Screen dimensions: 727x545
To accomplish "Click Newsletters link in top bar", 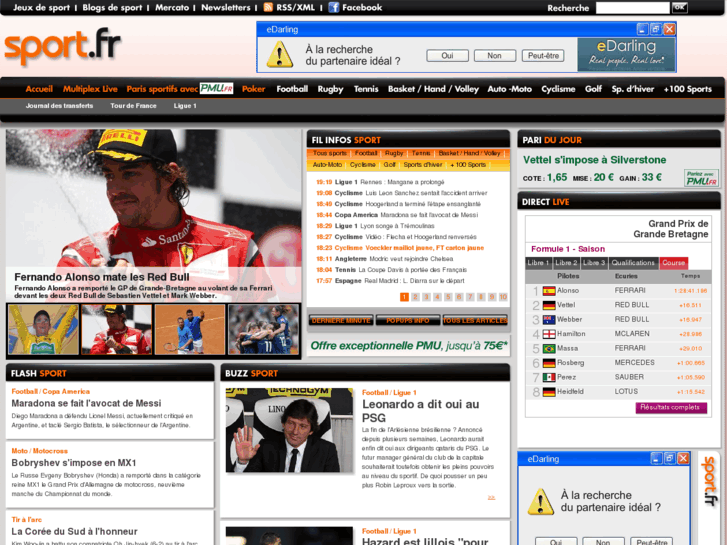I will [x=225, y=7].
